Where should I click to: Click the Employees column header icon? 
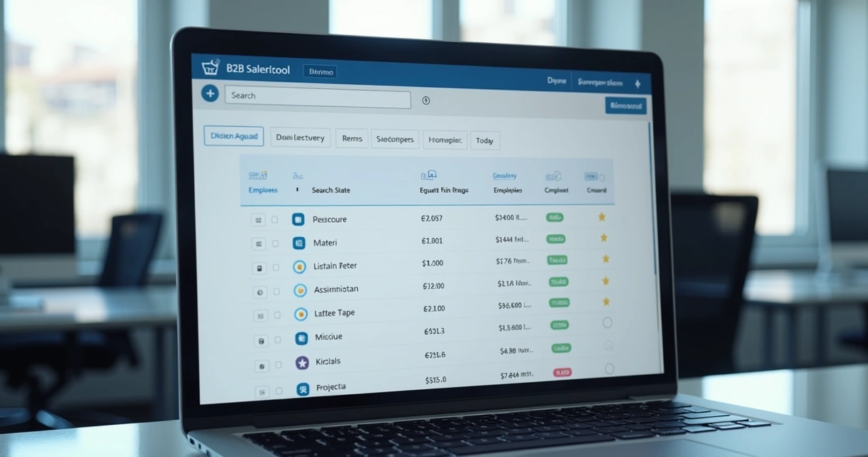pos(257,174)
